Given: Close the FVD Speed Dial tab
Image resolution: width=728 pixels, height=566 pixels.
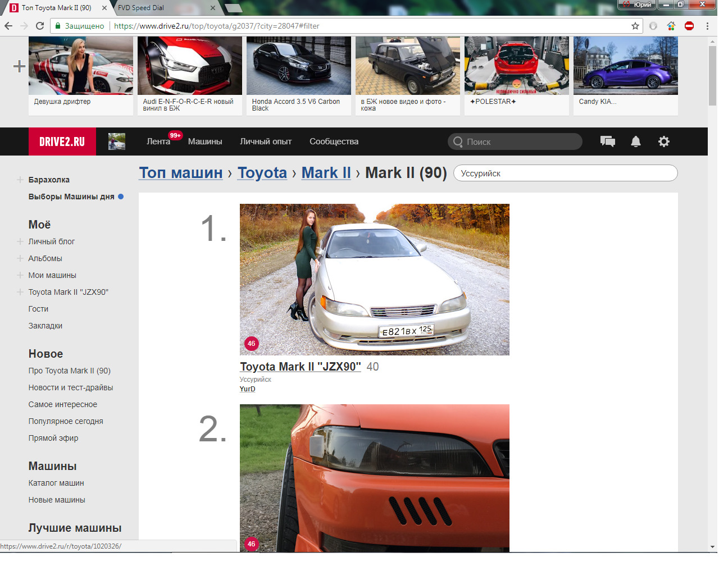Looking at the screenshot, I should [x=213, y=8].
